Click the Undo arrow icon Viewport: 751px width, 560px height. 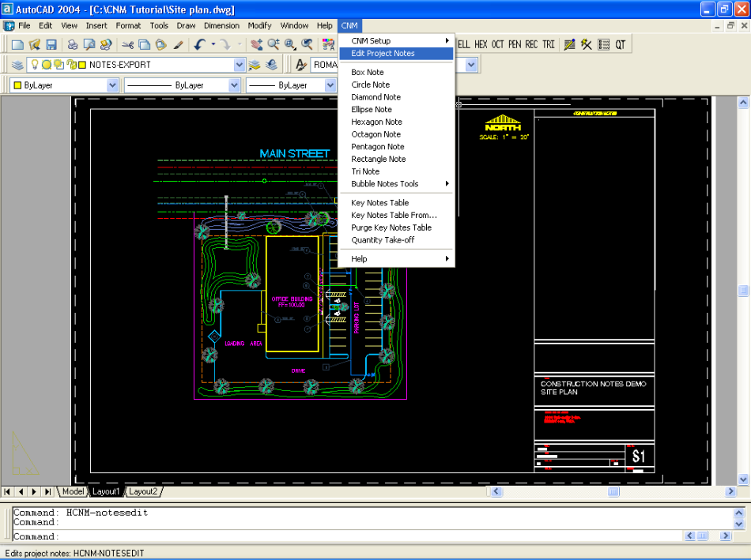tap(200, 45)
